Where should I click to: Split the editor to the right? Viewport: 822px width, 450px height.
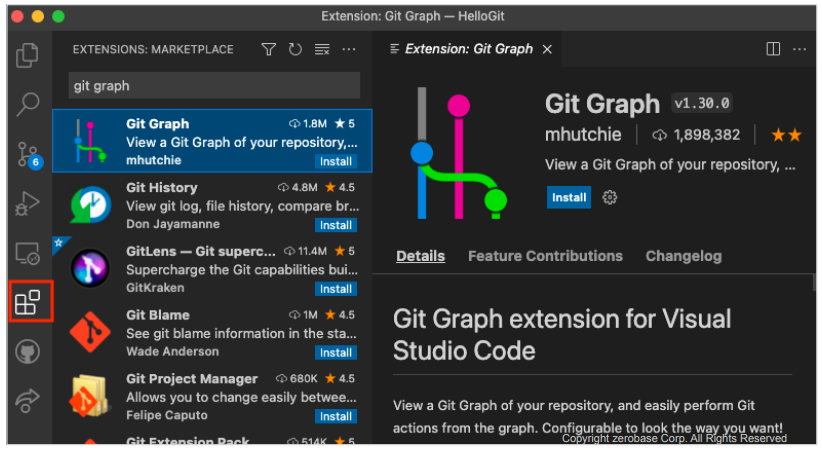click(773, 49)
